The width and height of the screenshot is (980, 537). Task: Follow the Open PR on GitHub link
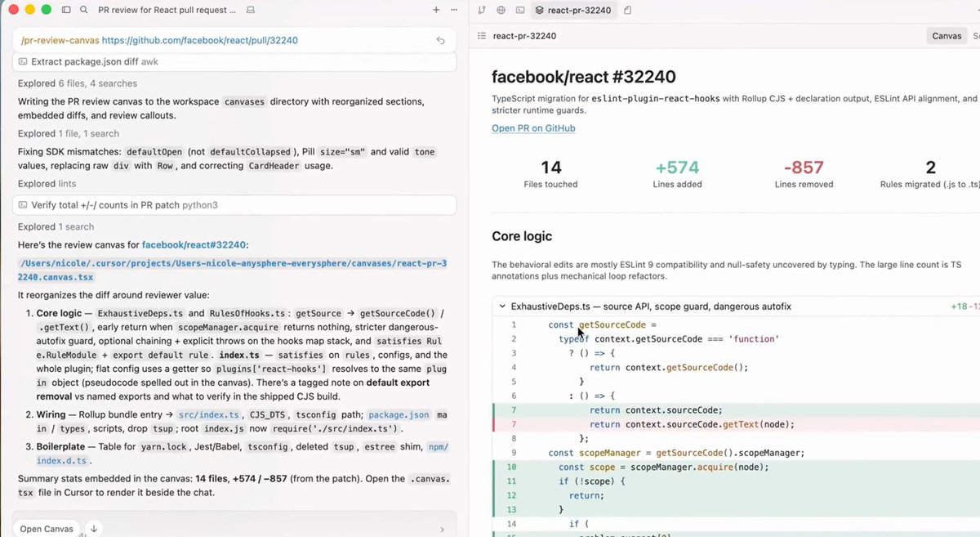click(533, 128)
